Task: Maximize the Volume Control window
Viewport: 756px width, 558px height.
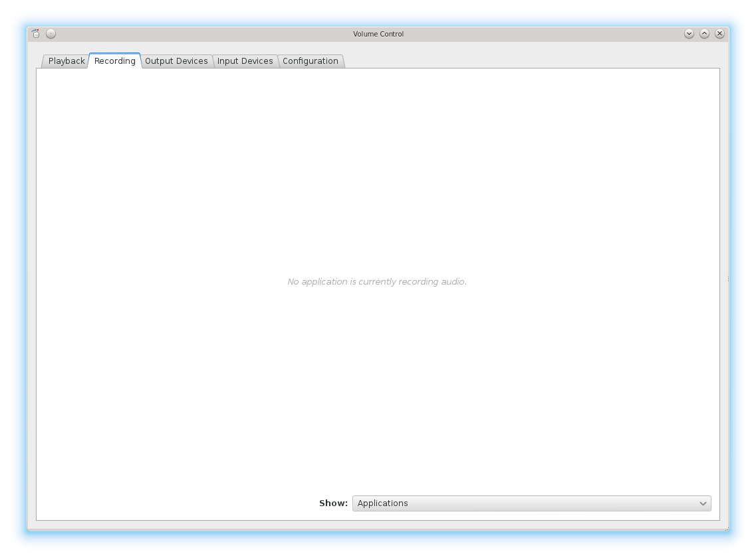Action: coord(704,34)
